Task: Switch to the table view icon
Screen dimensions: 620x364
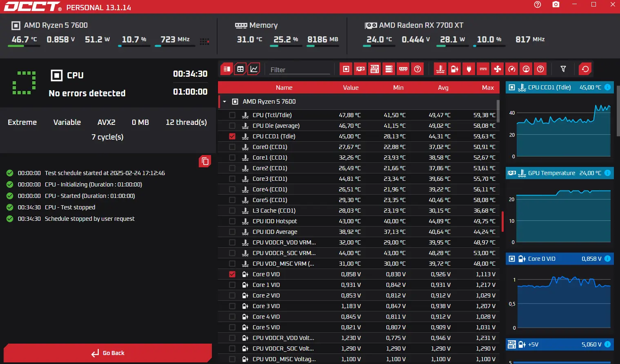Action: point(240,69)
